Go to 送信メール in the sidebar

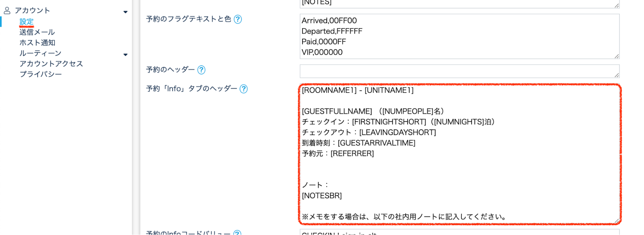pyautogui.click(x=37, y=32)
